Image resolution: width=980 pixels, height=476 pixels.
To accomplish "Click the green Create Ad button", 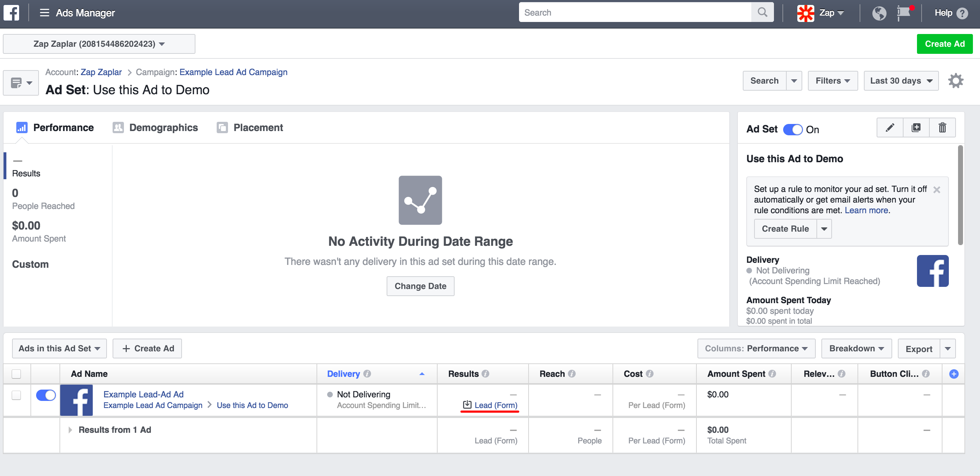I will point(944,44).
